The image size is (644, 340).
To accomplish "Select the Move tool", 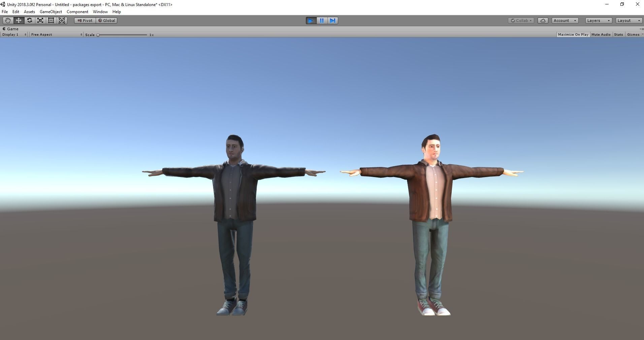I will click(19, 20).
